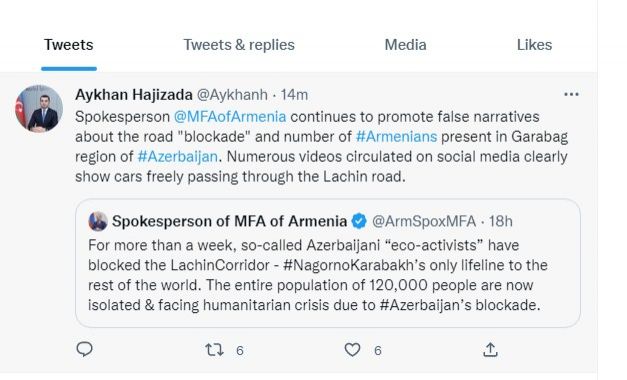The width and height of the screenshot is (627, 380).
Task: Follow the @MFAofArmenia mention link
Action: pos(230,117)
